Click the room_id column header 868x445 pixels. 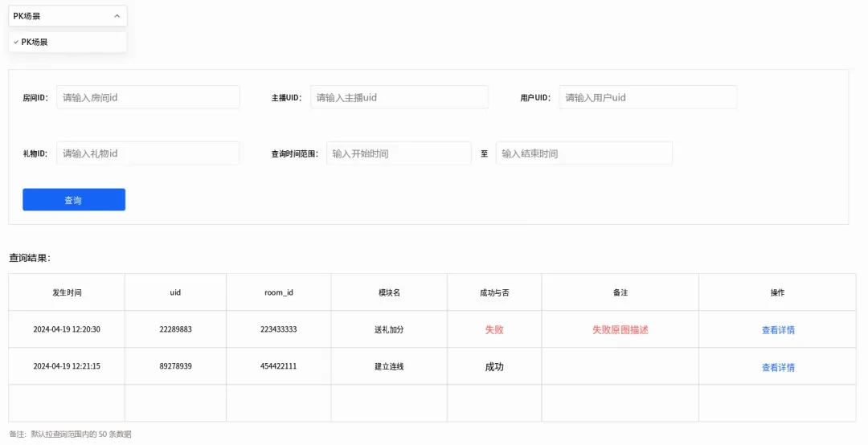(278, 292)
